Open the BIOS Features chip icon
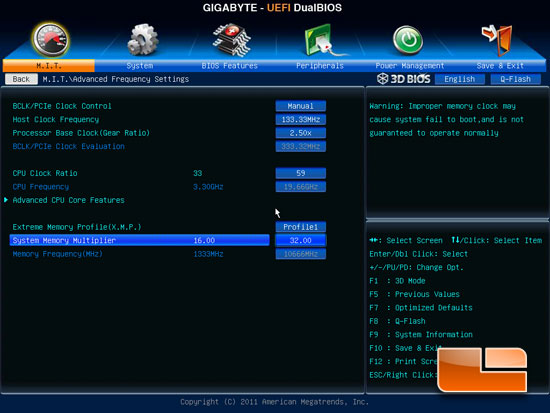550x413 pixels. pos(232,40)
